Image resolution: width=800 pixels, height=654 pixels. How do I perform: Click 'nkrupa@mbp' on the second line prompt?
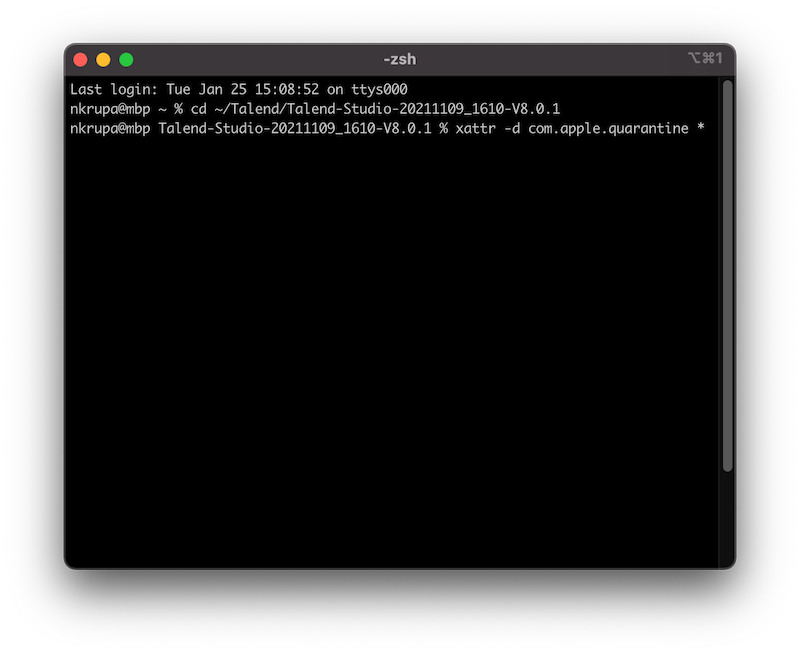click(110, 109)
